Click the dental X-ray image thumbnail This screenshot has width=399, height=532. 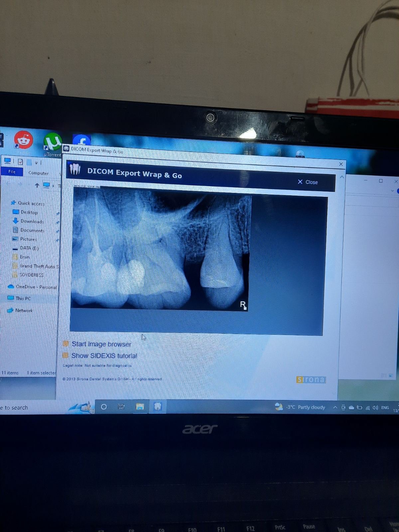161,249
